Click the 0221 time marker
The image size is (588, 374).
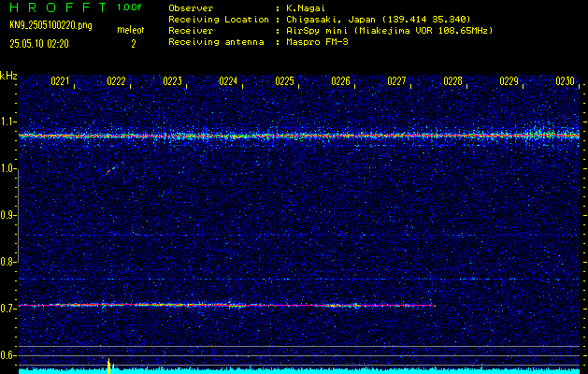pyautogui.click(x=60, y=81)
